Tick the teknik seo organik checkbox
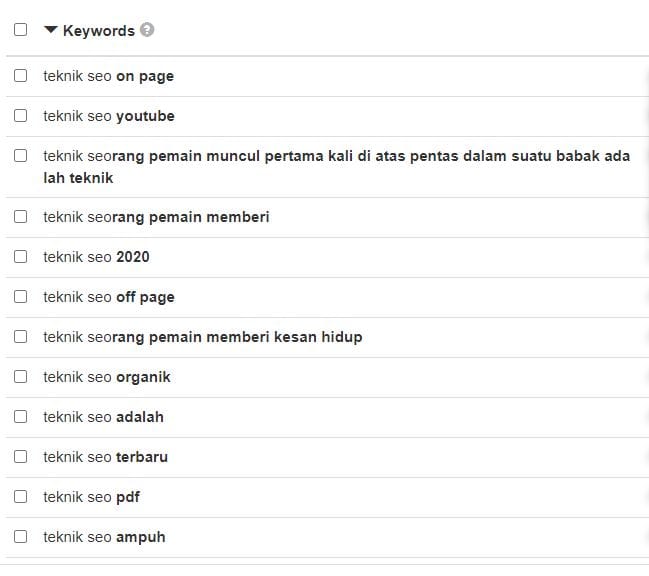The image size is (649, 576). (x=21, y=377)
